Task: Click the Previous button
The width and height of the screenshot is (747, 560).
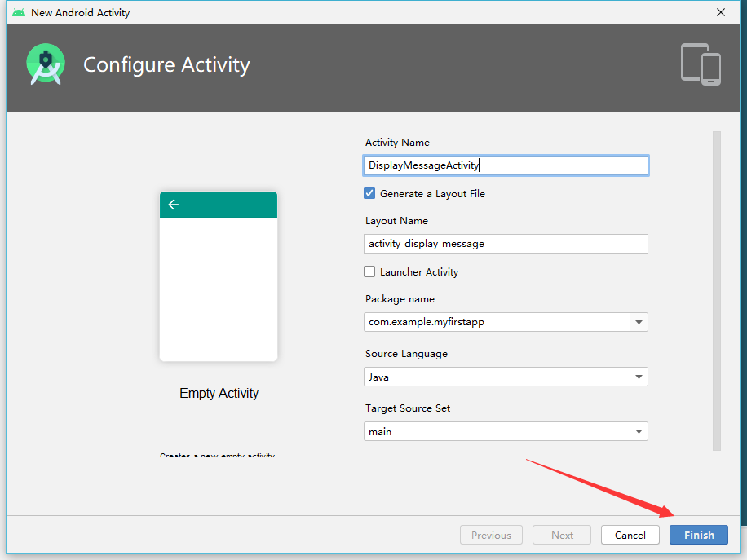Action: coord(491,535)
